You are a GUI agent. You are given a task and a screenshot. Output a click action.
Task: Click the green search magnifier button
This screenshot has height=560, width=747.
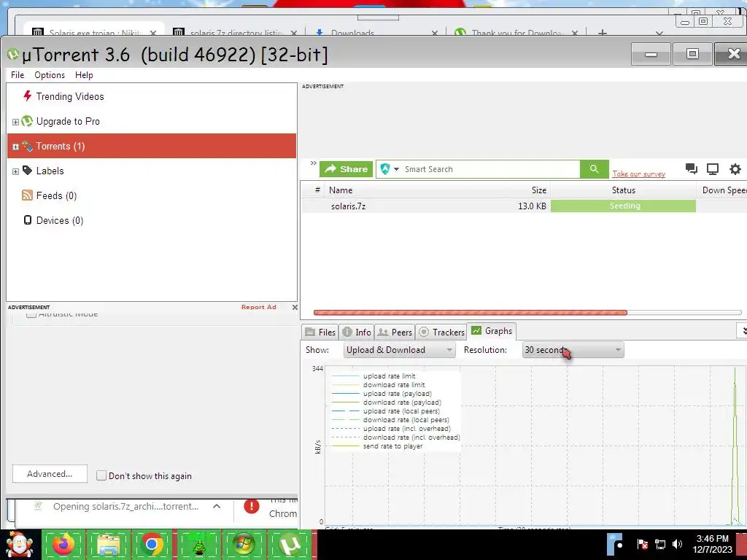click(x=594, y=169)
